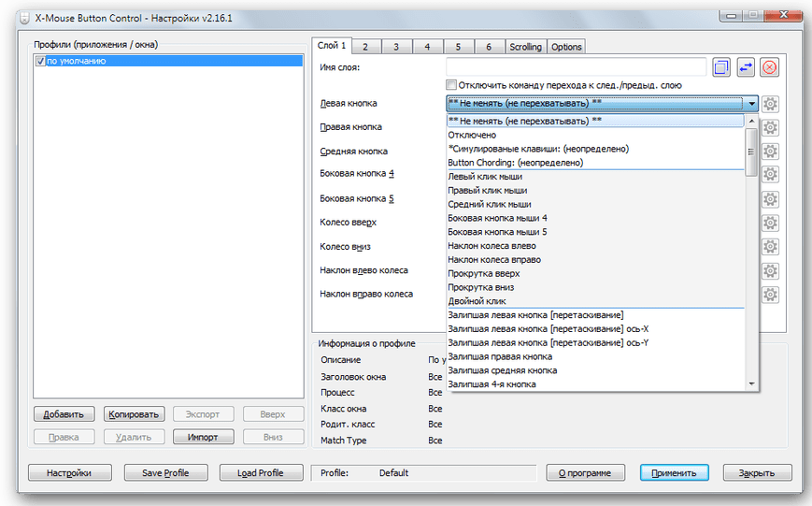Click the Копировать button

pos(134,414)
